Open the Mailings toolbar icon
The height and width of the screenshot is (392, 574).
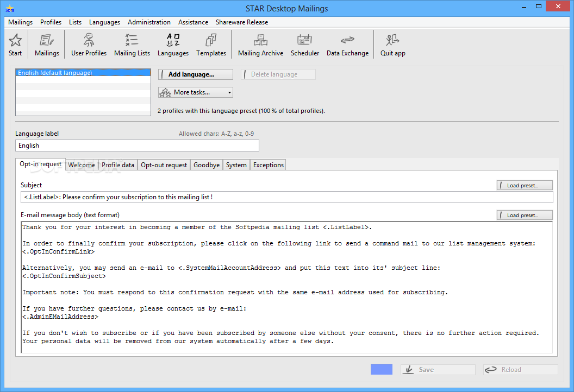[47, 44]
